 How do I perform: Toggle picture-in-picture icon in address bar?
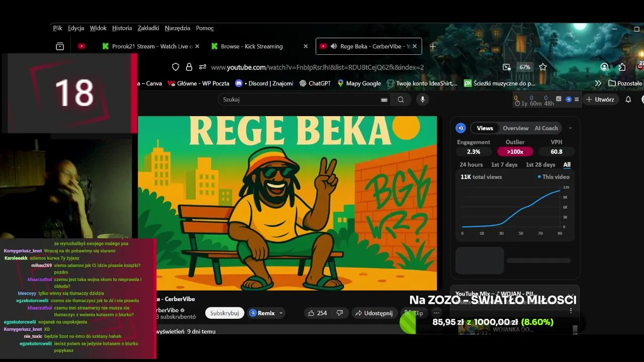click(506, 67)
